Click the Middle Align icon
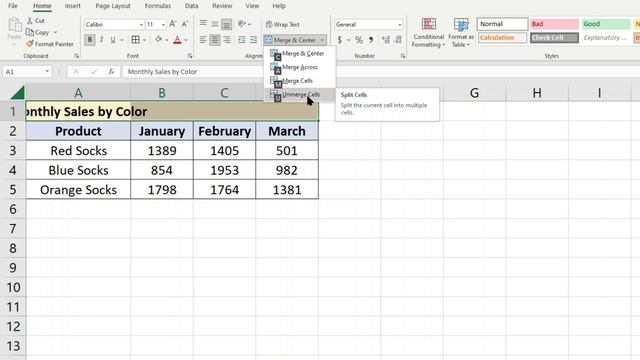Image resolution: width=640 pixels, height=360 pixels. pos(215,24)
